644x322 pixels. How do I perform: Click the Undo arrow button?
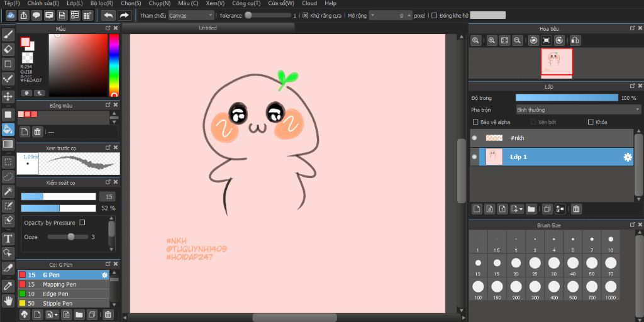[108, 16]
